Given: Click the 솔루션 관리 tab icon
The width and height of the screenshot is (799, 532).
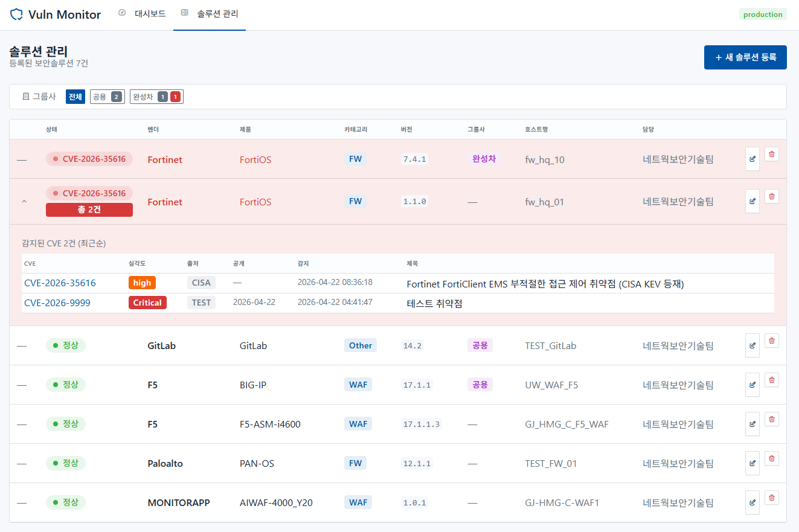Looking at the screenshot, I should [x=185, y=13].
